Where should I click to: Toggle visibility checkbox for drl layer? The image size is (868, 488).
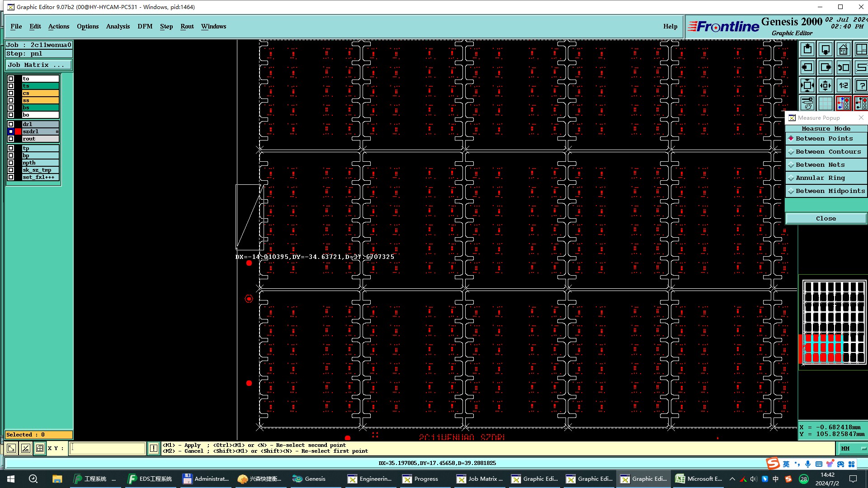click(11, 124)
